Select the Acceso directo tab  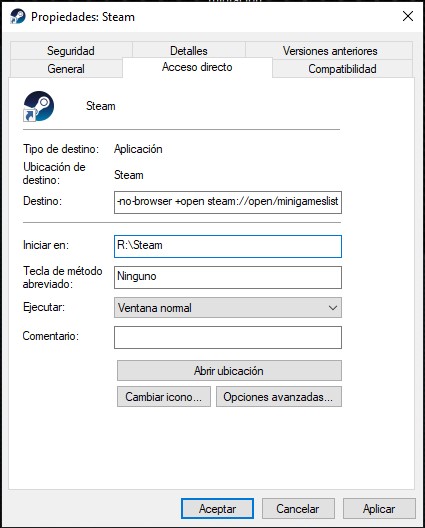pos(197,67)
